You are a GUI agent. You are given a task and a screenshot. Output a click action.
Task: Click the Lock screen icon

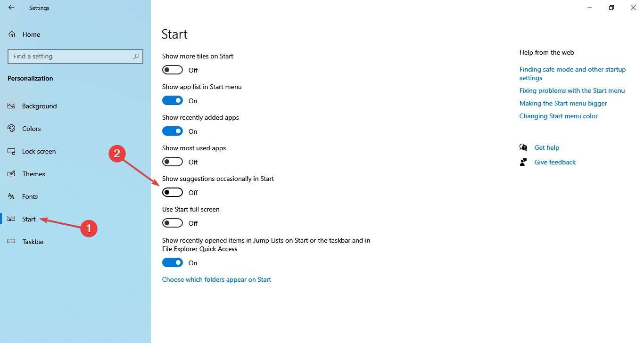click(11, 151)
